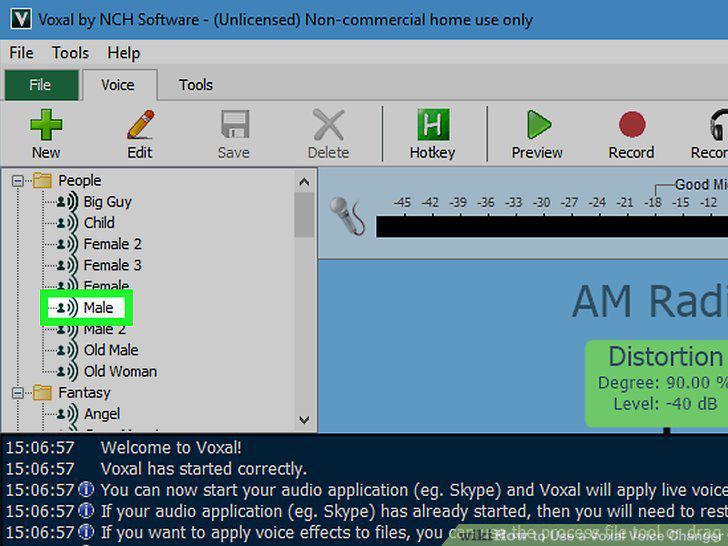
Task: Click the red Record button
Action: click(x=632, y=124)
